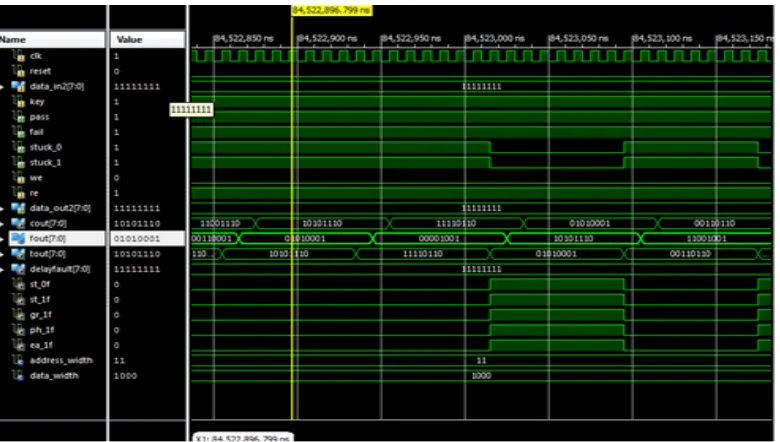This screenshot has height=442, width=780.
Task: Click the ea_1f signal icon
Action: [19, 345]
